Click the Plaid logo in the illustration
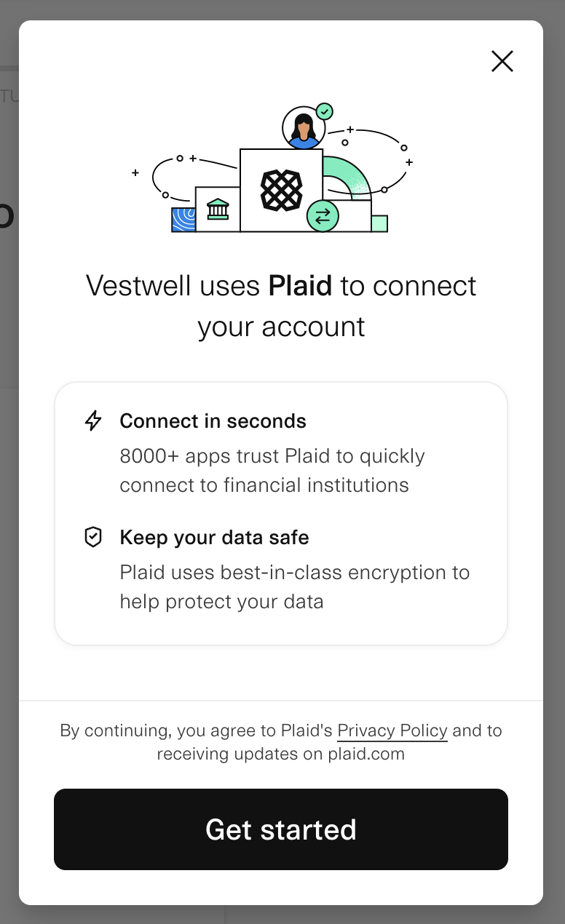The image size is (565, 924). coord(281,189)
